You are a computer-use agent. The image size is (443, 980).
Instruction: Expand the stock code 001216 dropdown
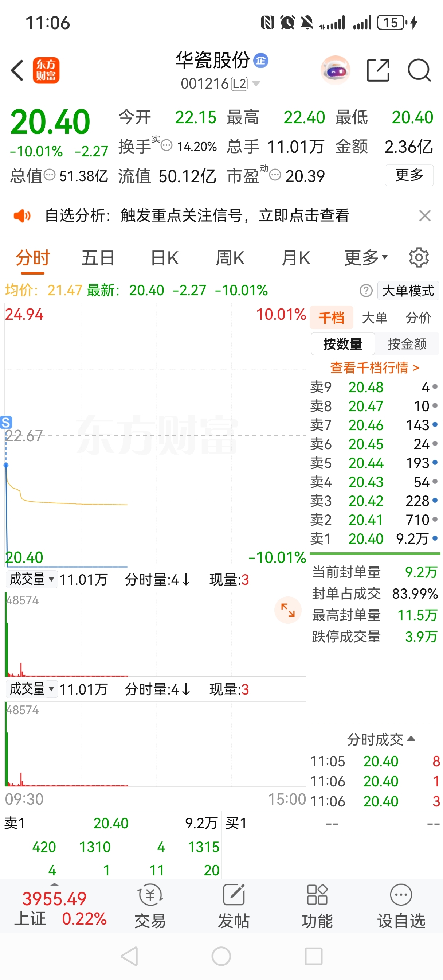point(256,83)
